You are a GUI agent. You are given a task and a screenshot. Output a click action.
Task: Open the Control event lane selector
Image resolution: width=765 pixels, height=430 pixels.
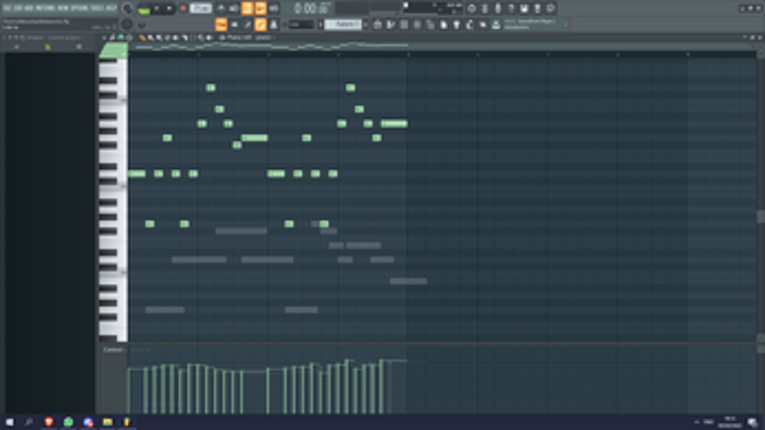[x=113, y=349]
